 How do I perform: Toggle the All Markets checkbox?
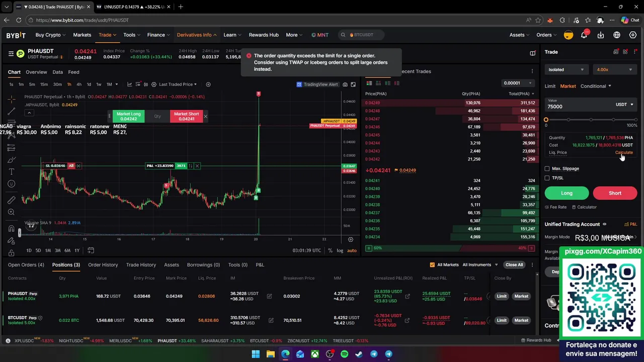tap(432, 265)
